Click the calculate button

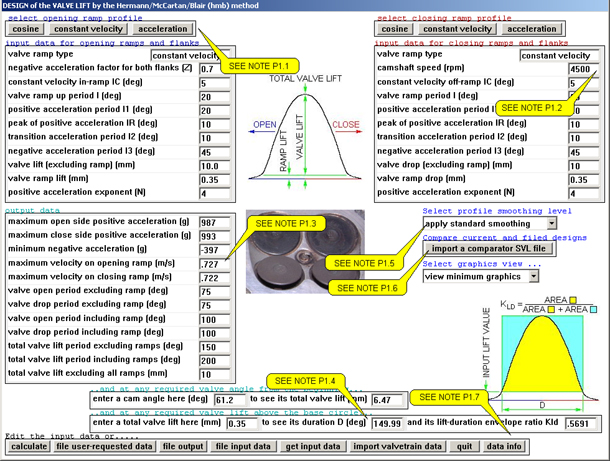pos(29,446)
